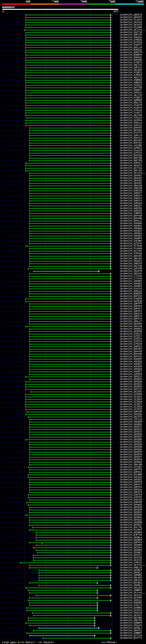Select label UniRef100_A7QB73

tap(131, 63)
